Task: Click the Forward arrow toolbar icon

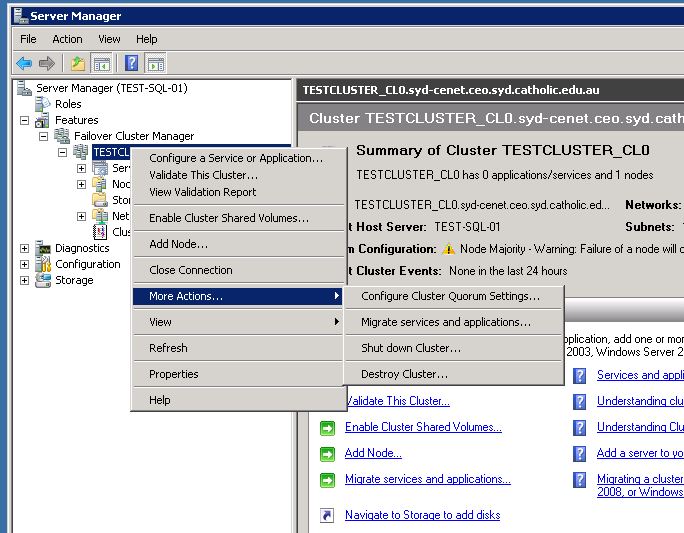Action: tap(47, 64)
